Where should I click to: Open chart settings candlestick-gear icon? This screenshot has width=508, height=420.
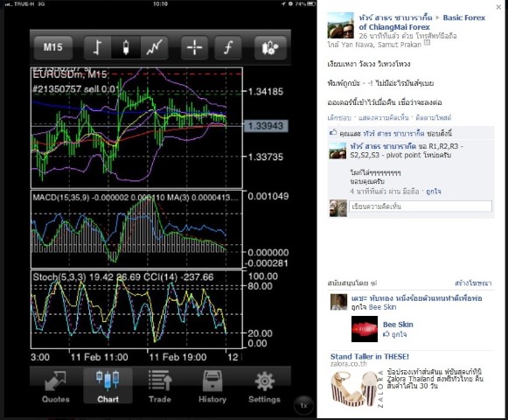pos(270,47)
